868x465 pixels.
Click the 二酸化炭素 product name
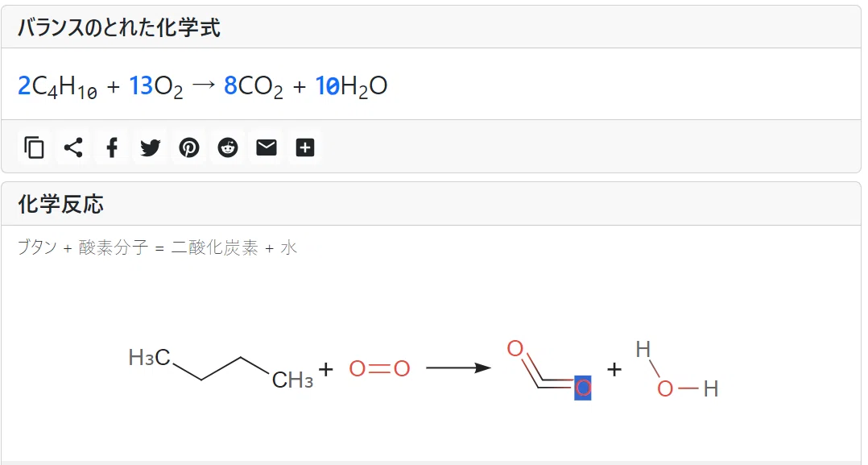click(x=215, y=247)
